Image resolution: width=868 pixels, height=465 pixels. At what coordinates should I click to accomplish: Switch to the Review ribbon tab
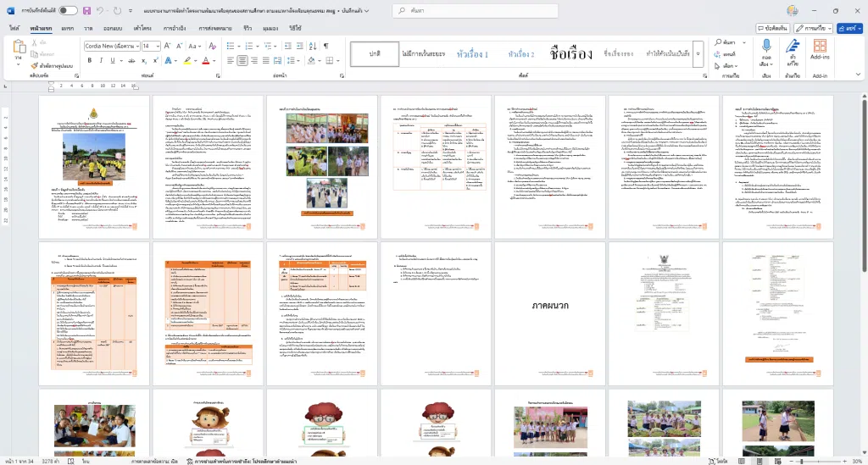248,28
